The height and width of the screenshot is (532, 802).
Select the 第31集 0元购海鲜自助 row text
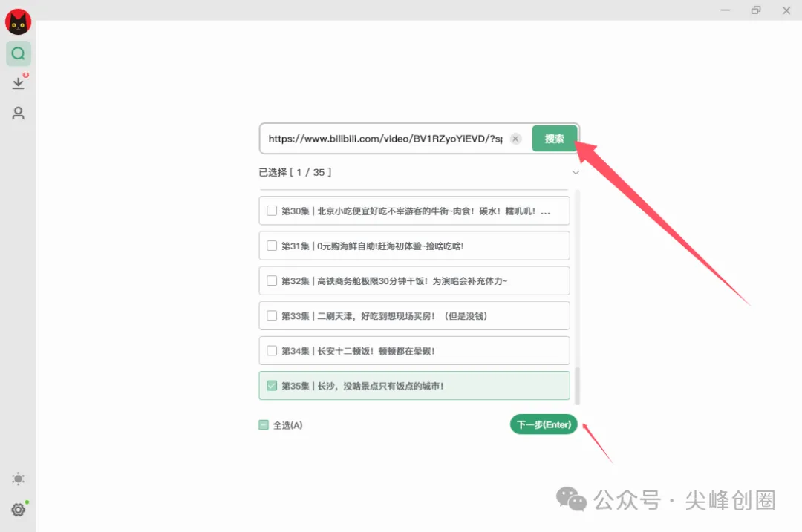click(373, 246)
